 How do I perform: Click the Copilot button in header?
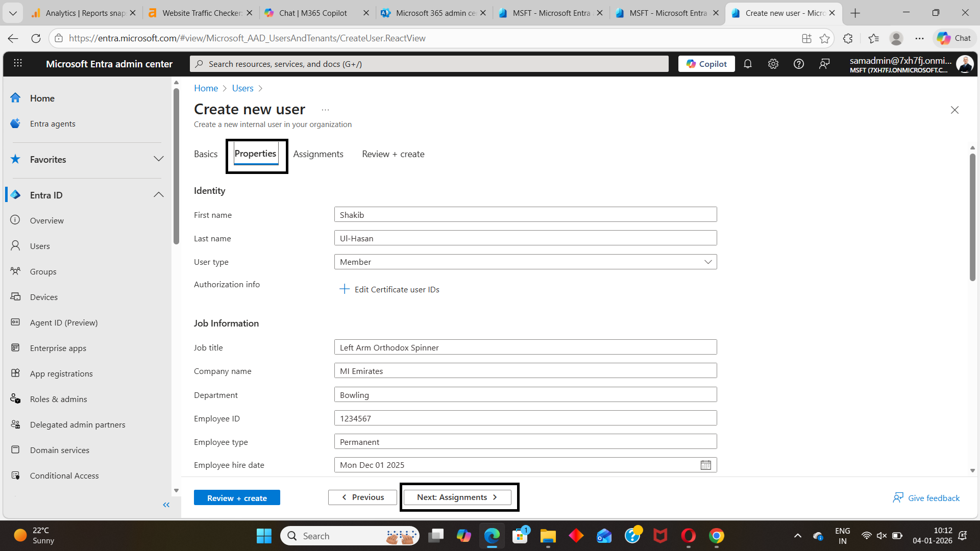coord(706,64)
